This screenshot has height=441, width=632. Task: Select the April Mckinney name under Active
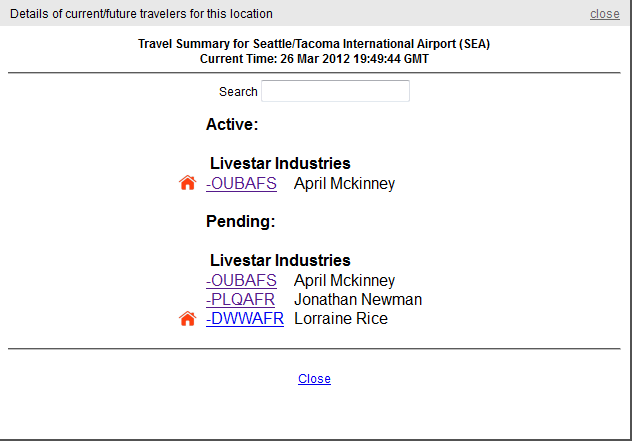click(344, 184)
